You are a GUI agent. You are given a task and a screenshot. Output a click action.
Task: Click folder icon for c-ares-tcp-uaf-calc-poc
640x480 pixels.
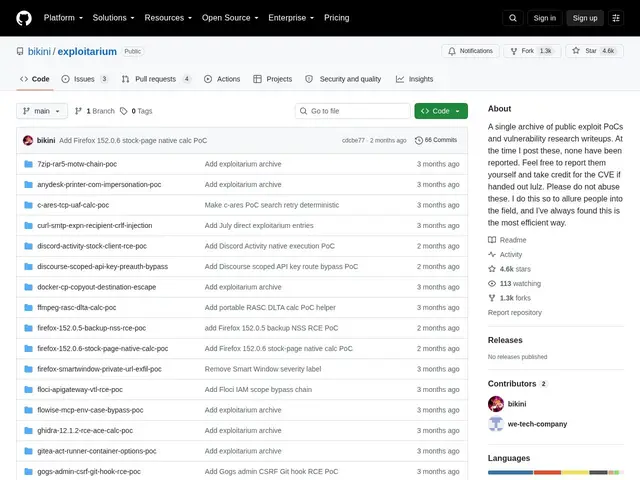tap(28, 205)
